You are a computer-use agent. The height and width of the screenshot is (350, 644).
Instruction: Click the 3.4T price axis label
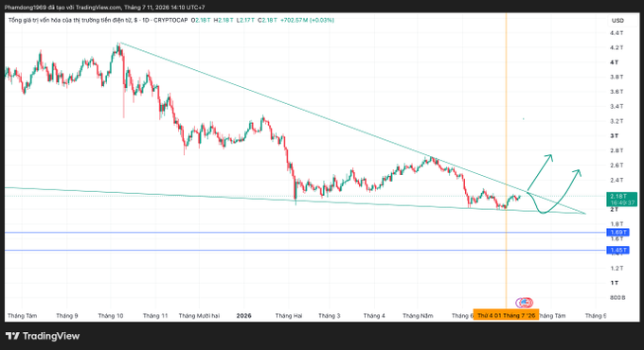pyautogui.click(x=617, y=106)
